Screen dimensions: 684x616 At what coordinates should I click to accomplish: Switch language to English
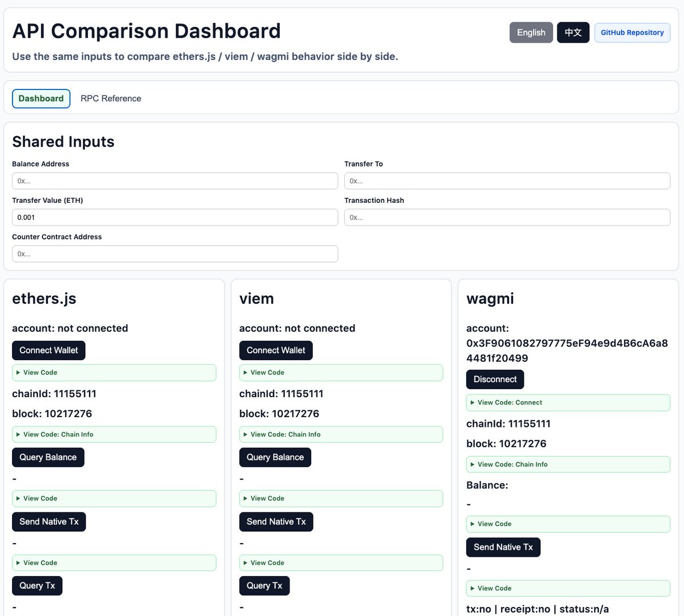coord(531,32)
